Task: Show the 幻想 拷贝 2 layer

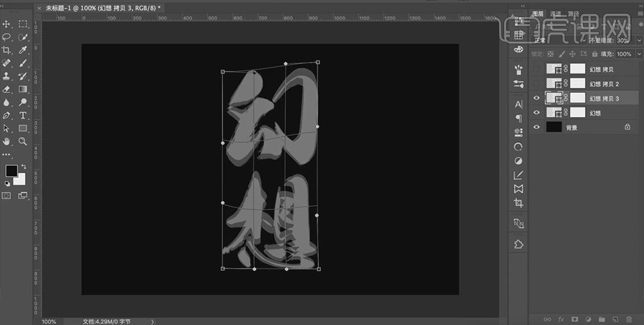Action: point(537,83)
